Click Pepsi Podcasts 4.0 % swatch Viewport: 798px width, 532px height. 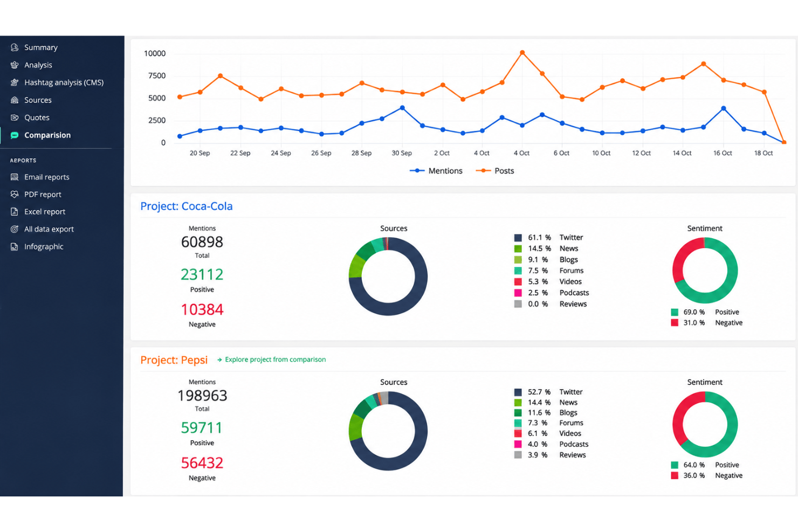coord(518,444)
